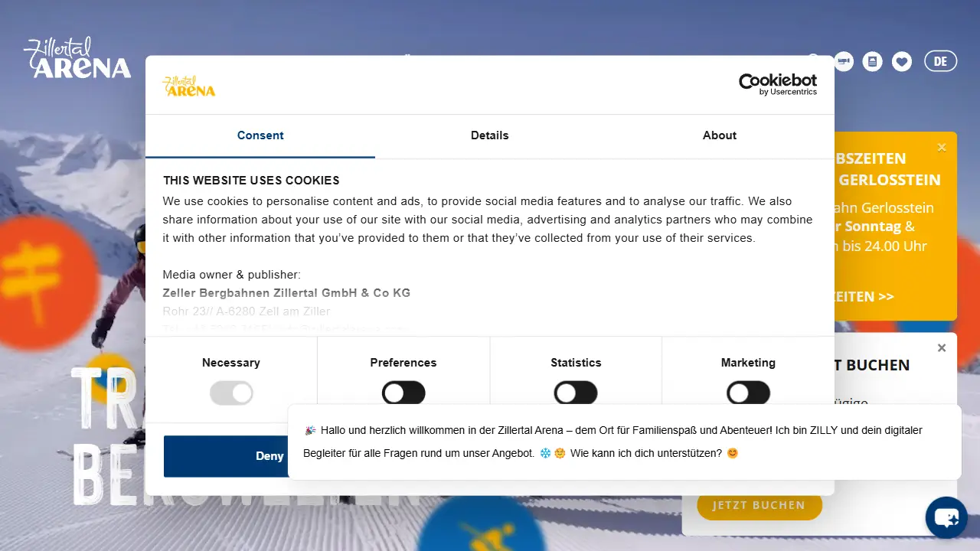The width and height of the screenshot is (980, 551).
Task: Close the booking popup card
Action: coord(942,348)
